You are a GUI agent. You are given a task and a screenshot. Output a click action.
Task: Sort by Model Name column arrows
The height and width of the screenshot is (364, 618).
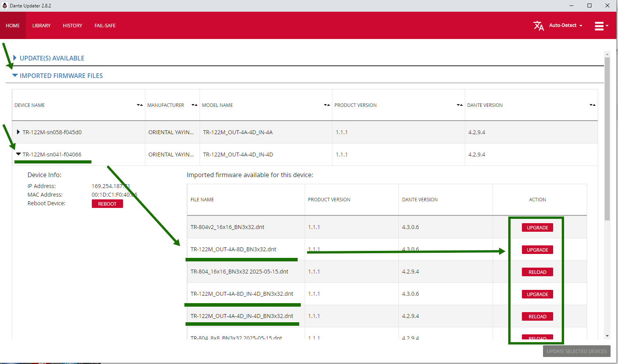[327, 105]
